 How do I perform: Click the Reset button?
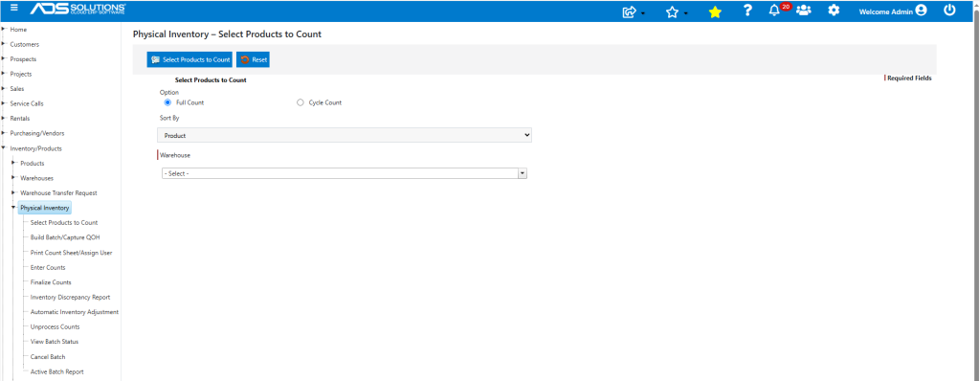(x=253, y=59)
